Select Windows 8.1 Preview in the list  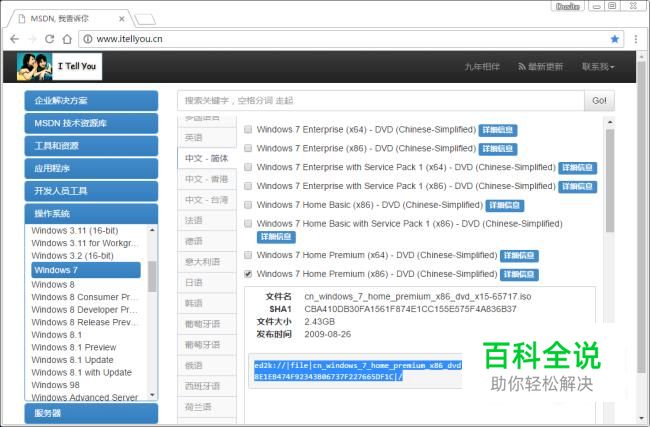(74, 347)
